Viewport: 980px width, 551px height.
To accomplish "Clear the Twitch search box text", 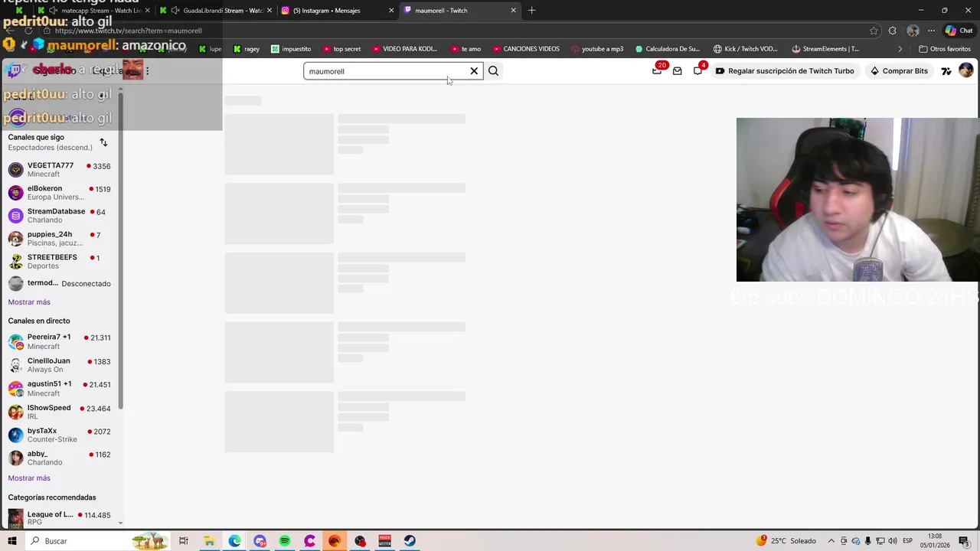I will click(x=474, y=71).
